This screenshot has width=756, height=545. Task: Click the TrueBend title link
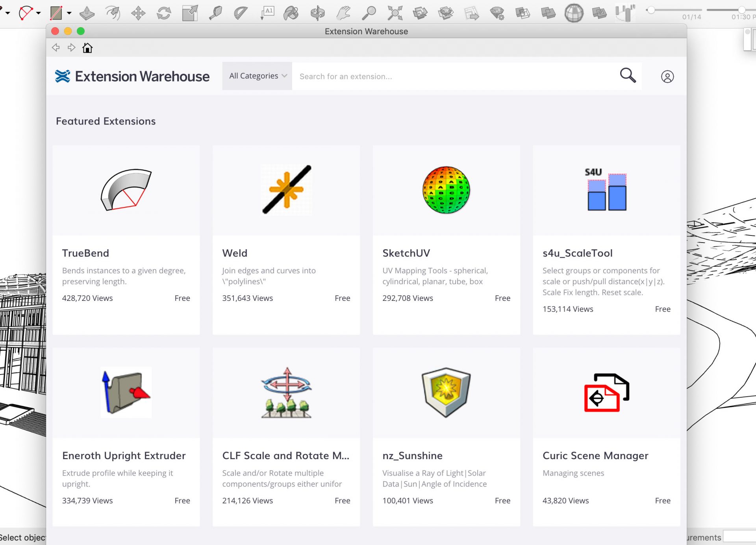[x=85, y=253]
